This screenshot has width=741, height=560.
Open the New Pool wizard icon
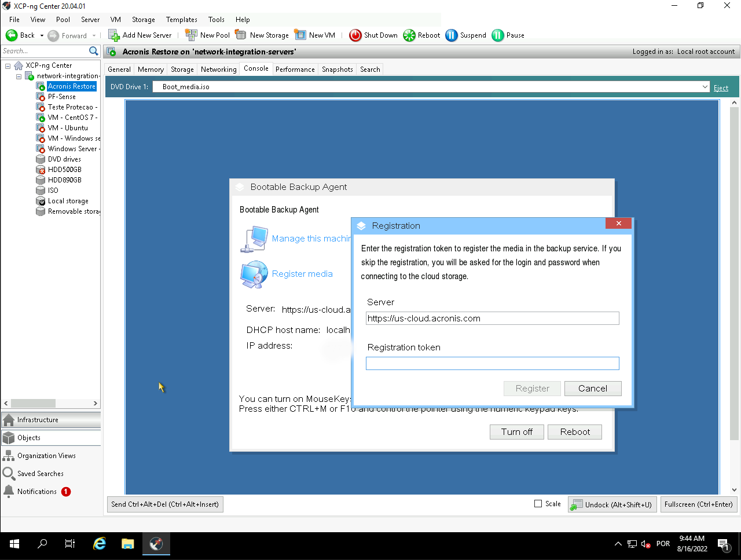pyautogui.click(x=191, y=35)
